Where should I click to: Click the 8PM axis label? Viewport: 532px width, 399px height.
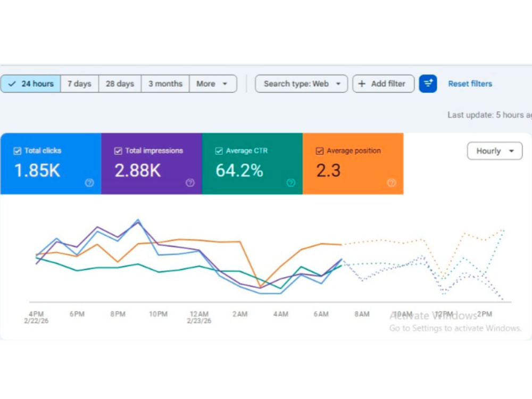click(x=118, y=314)
